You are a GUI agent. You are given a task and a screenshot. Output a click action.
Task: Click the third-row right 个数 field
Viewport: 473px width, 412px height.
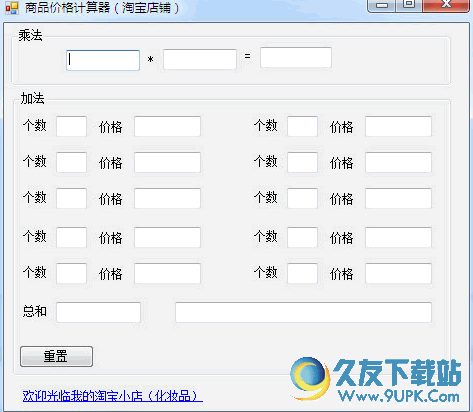point(302,198)
